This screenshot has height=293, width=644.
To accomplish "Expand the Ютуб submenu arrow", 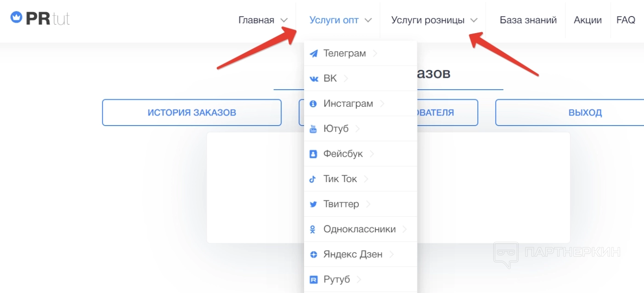I will (x=357, y=128).
